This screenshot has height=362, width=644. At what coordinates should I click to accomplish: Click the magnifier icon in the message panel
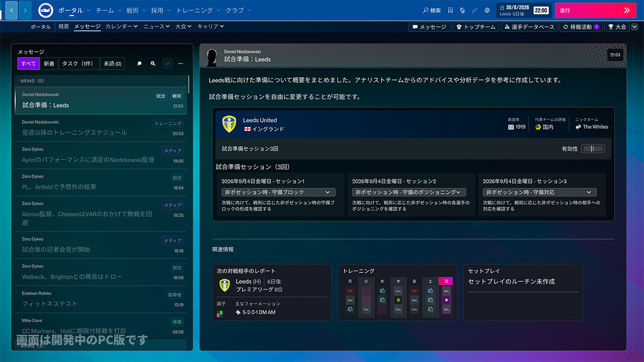click(x=153, y=63)
